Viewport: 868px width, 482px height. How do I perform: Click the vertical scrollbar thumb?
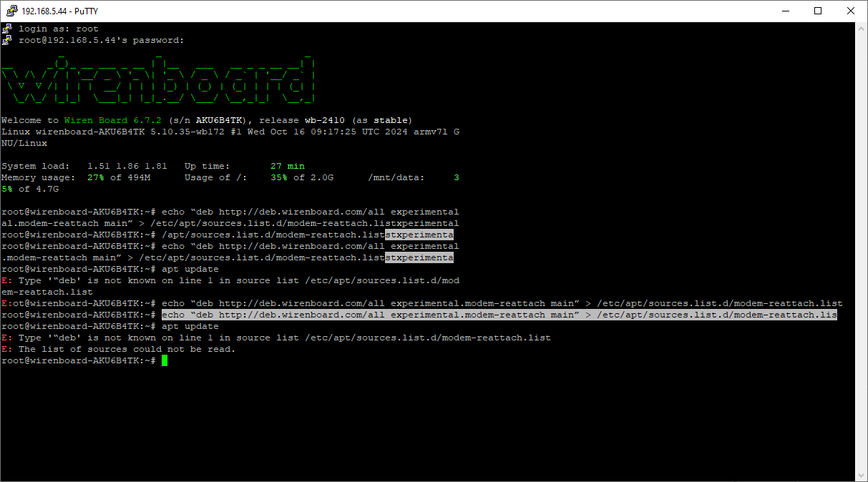861,250
